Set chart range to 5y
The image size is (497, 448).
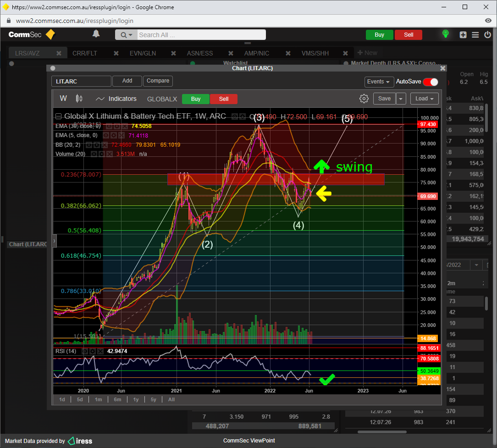point(154,399)
